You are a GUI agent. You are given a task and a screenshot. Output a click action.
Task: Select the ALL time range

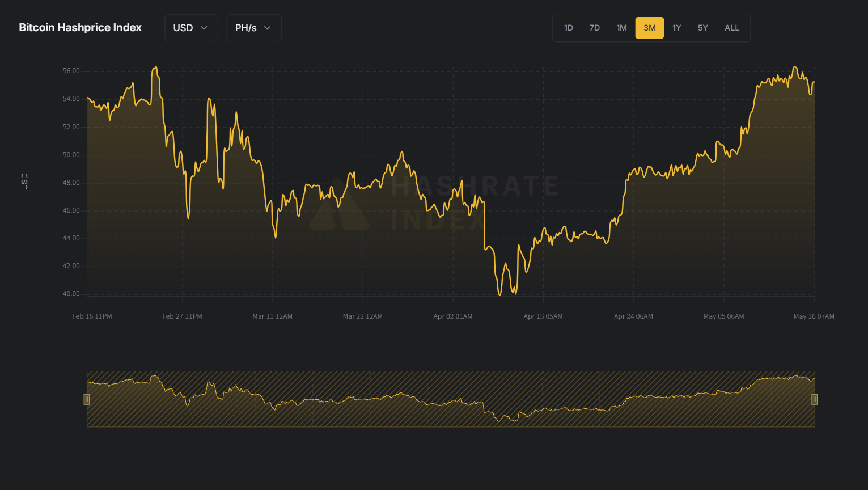pos(732,28)
